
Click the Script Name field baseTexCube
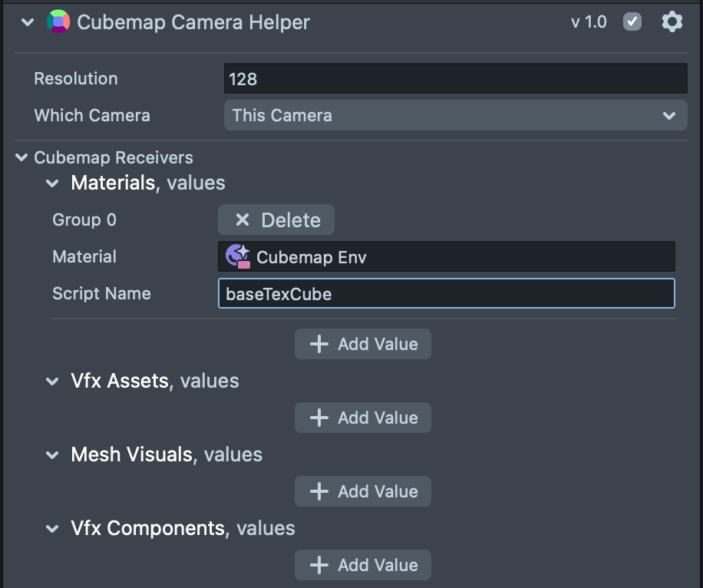[x=446, y=293]
